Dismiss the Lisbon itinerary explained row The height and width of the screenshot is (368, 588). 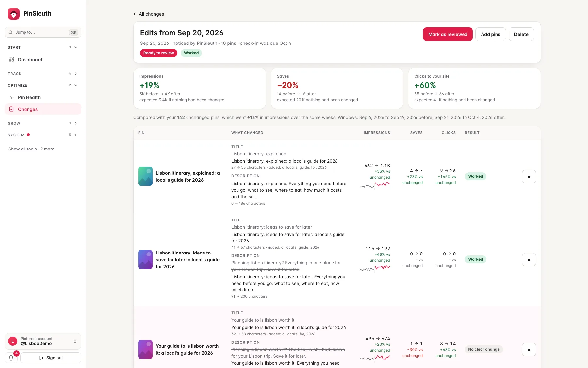click(529, 177)
